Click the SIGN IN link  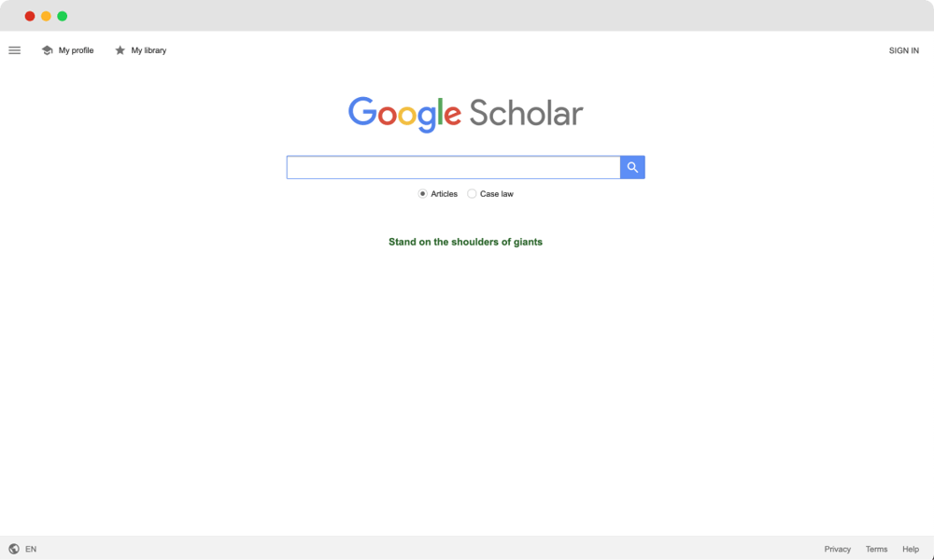tap(903, 50)
